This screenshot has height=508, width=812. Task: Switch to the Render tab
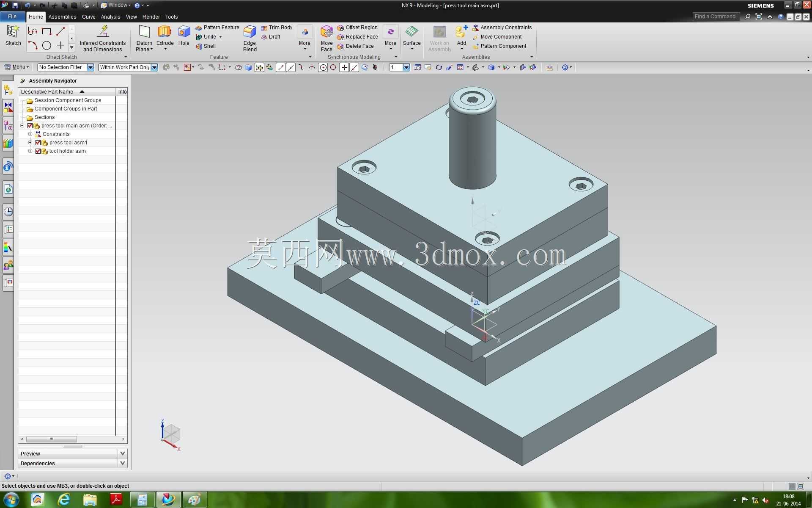[151, 17]
